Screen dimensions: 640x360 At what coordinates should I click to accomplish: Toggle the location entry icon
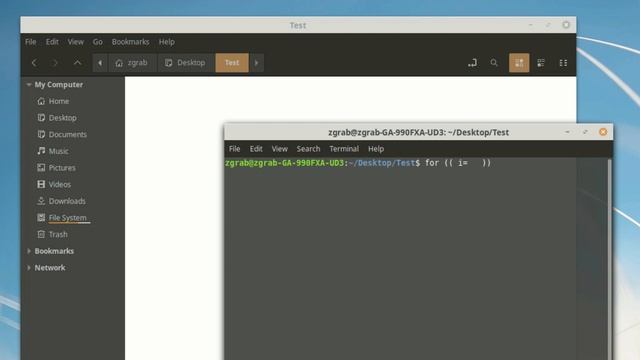click(x=472, y=63)
